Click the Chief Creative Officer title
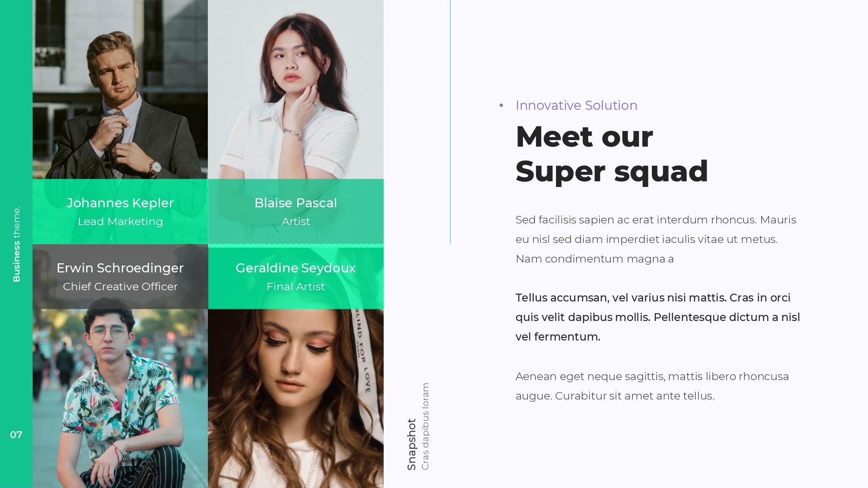This screenshot has height=488, width=868. [x=120, y=287]
